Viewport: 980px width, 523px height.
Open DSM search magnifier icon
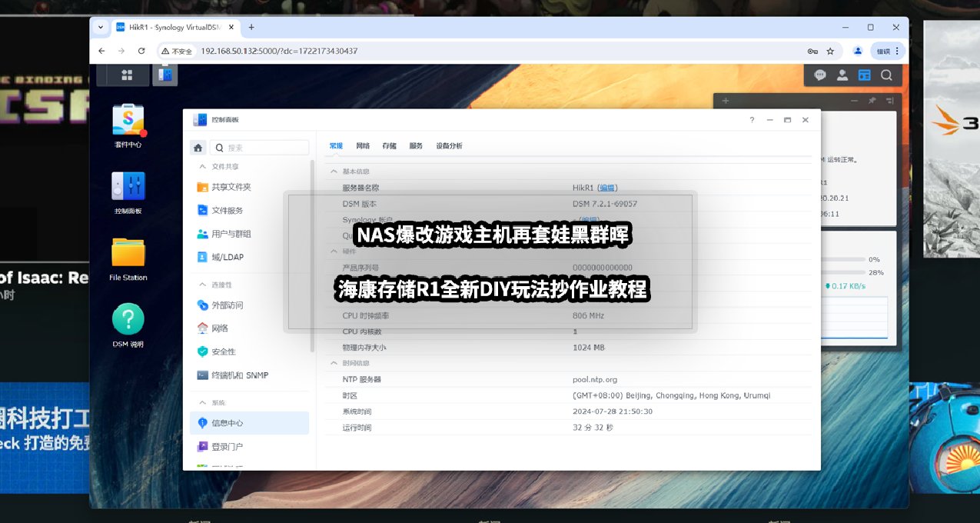(886, 75)
